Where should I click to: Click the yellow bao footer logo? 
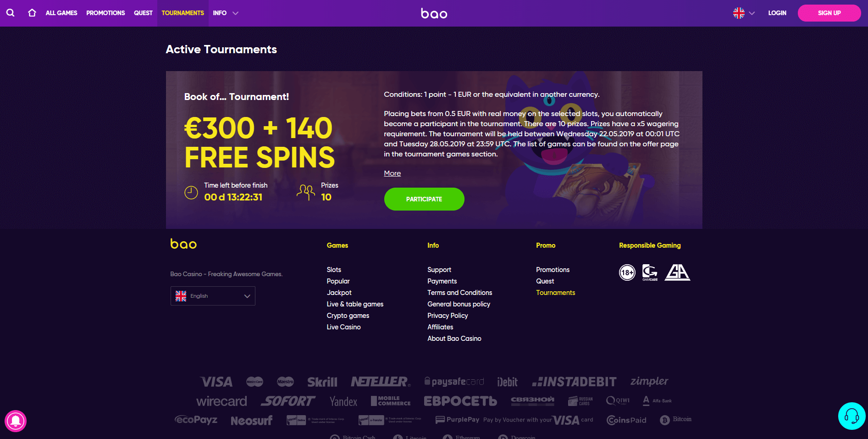[x=183, y=244]
